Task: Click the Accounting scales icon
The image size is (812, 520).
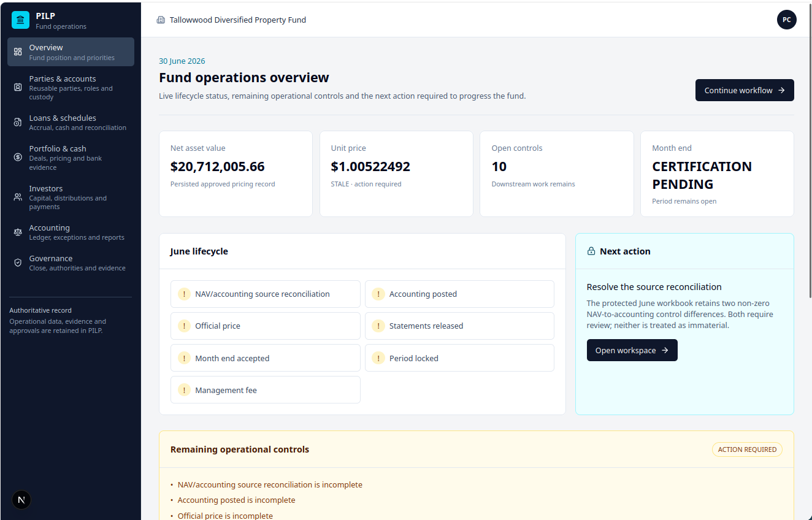Action: 18,232
